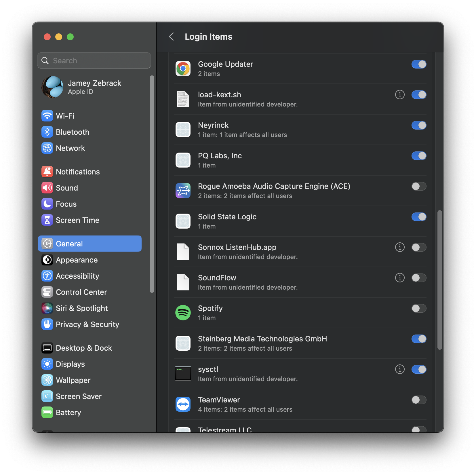This screenshot has height=475, width=476.
Task: Click the Screen Time hourglass icon
Action: tap(47, 220)
